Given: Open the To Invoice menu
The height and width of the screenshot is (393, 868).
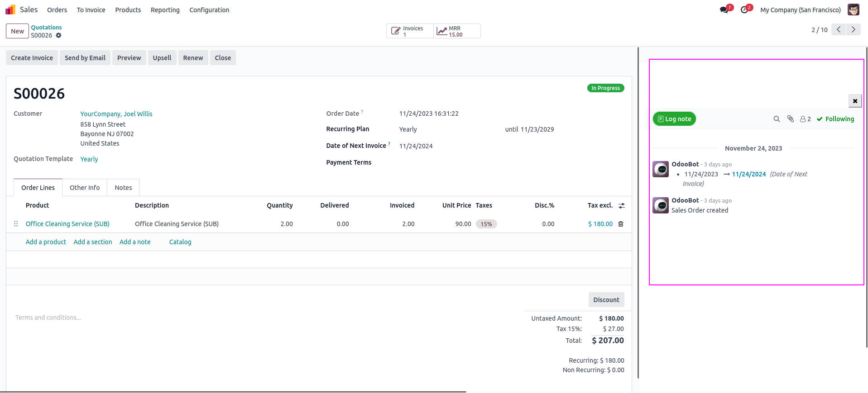Looking at the screenshot, I should 91,10.
